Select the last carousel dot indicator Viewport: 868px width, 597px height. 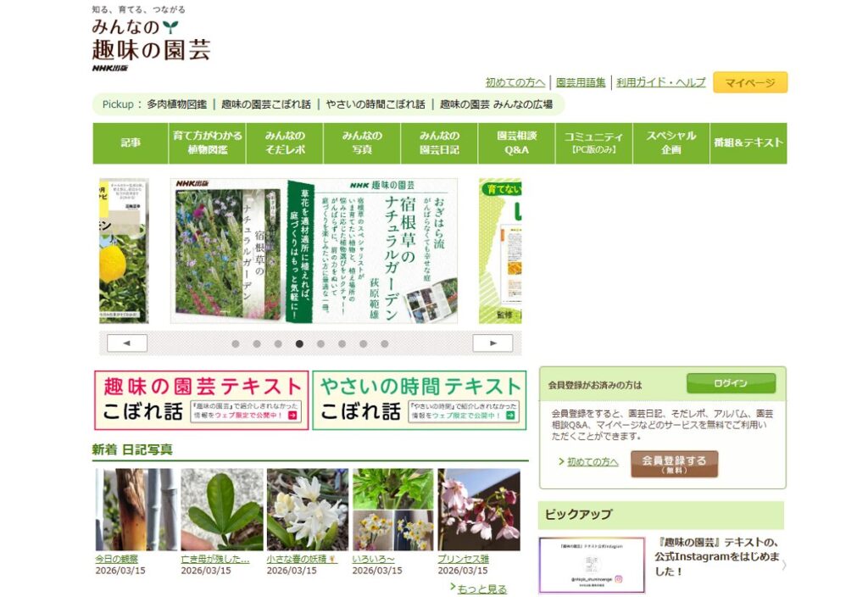(x=384, y=344)
